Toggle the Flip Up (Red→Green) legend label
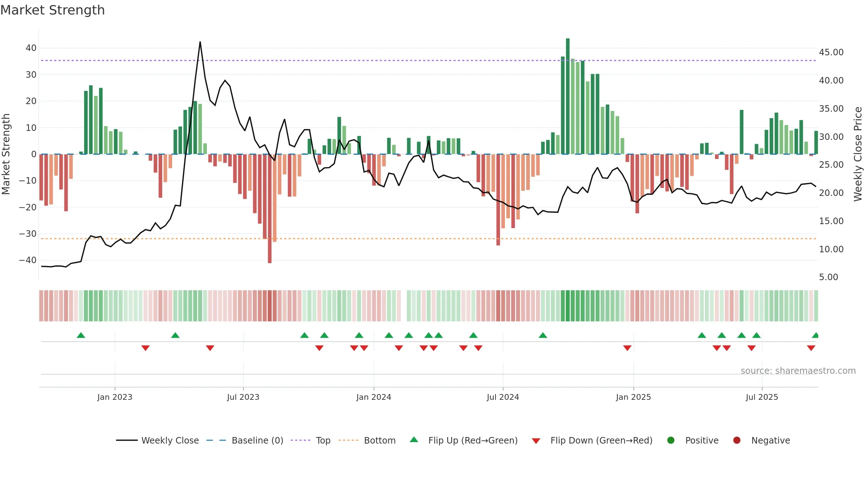The width and height of the screenshot is (868, 488). click(473, 440)
